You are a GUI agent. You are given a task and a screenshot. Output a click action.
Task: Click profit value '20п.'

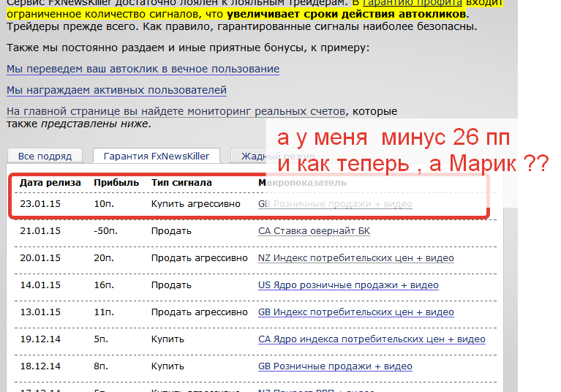[104, 258]
